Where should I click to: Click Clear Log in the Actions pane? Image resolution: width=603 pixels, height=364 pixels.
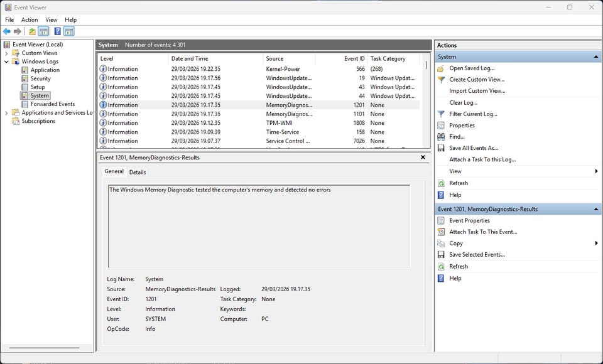(x=463, y=103)
